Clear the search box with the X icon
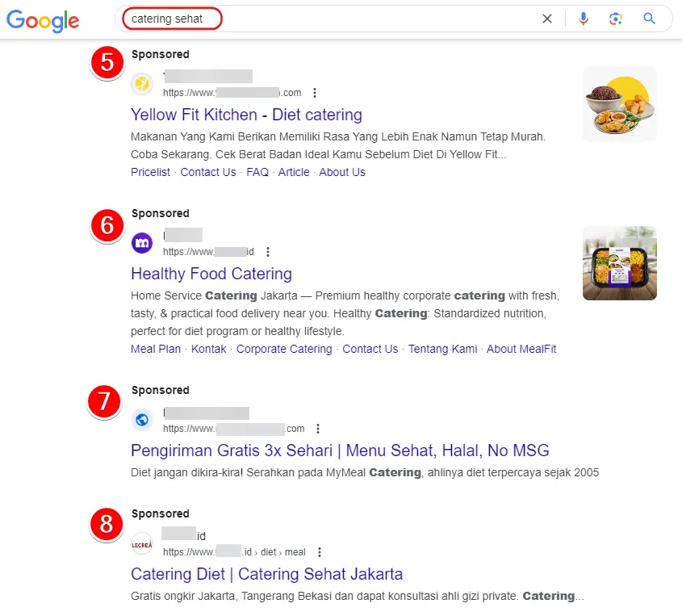 pos(546,19)
